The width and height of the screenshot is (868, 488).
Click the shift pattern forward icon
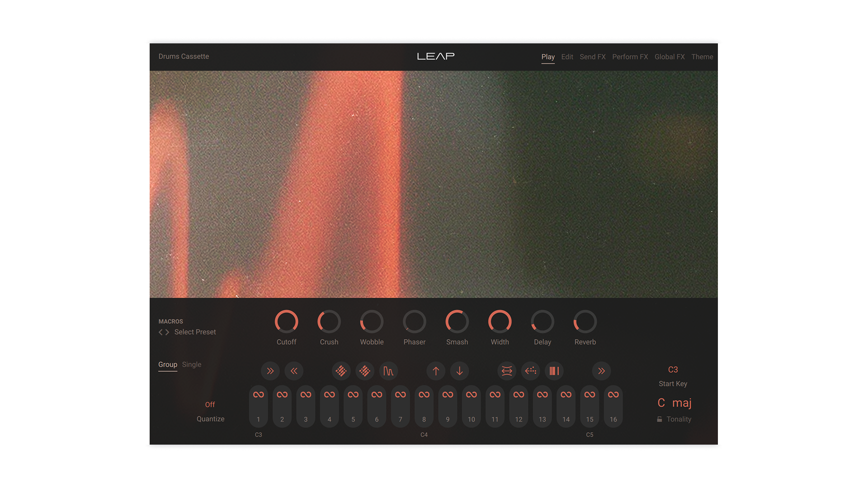(270, 371)
